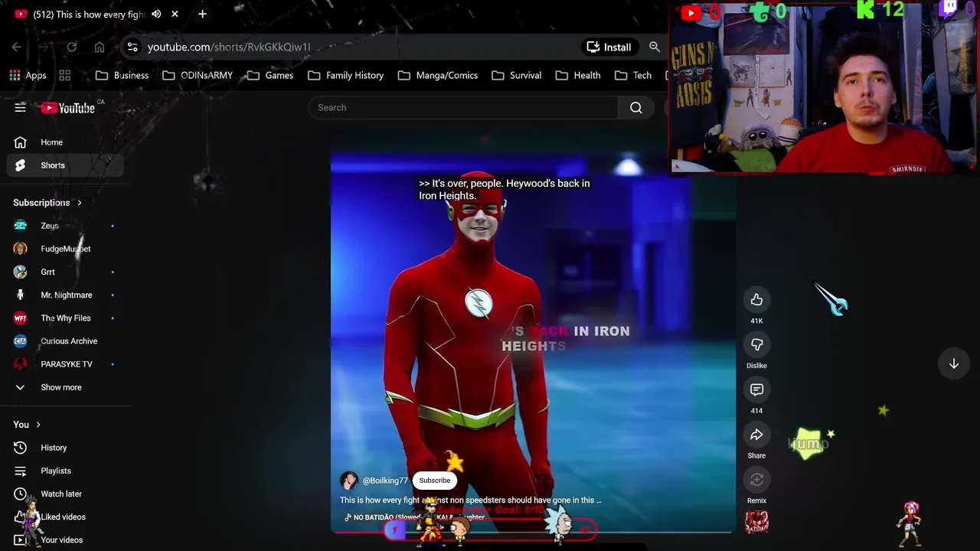Click the Install app button
The image size is (980, 551).
(x=609, y=47)
